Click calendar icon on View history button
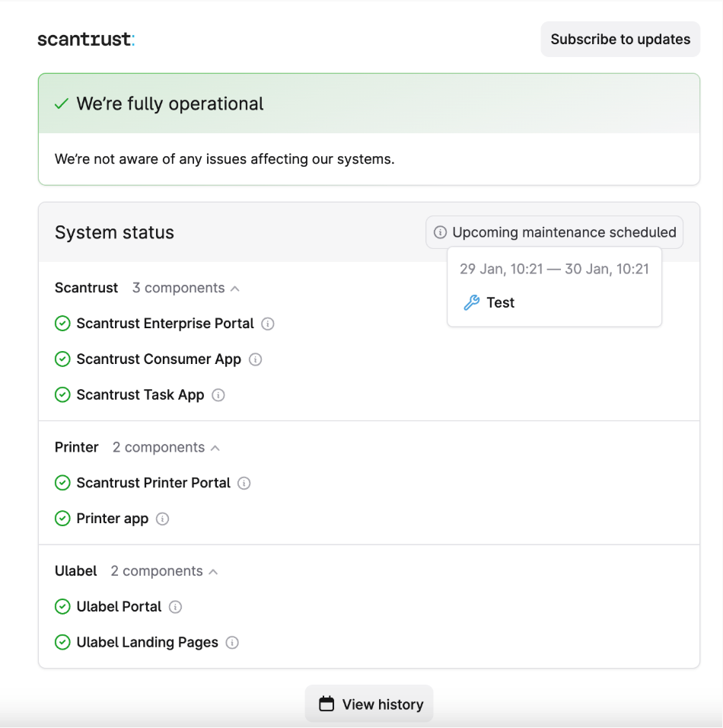Image resolution: width=723 pixels, height=728 pixels. click(326, 704)
